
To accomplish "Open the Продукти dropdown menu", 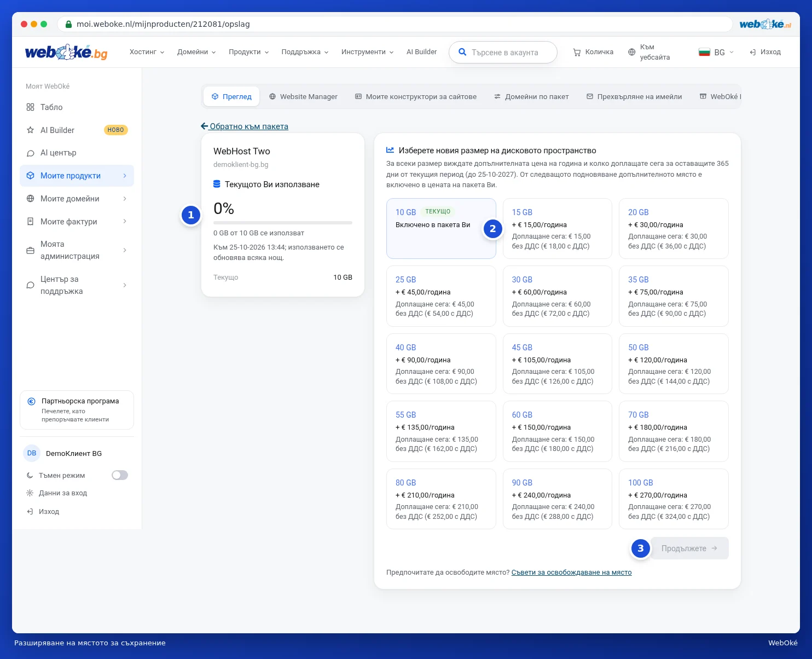I will pyautogui.click(x=249, y=52).
